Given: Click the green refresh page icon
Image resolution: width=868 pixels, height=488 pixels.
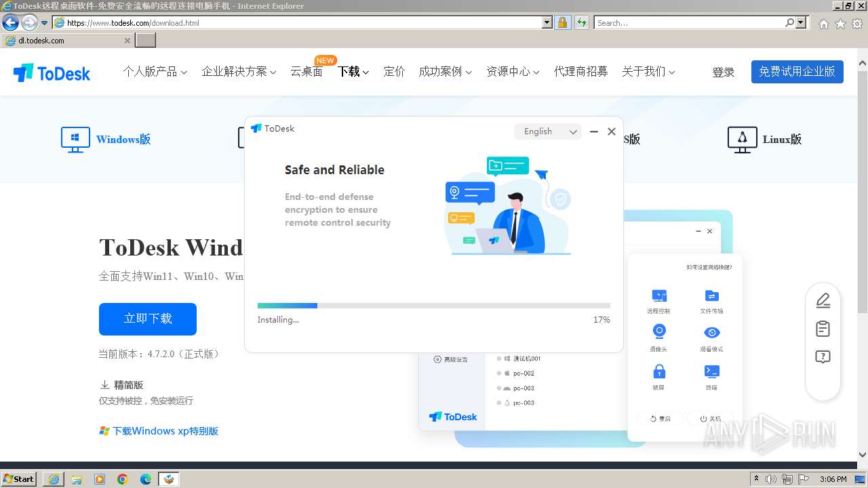Looking at the screenshot, I should 581,22.
